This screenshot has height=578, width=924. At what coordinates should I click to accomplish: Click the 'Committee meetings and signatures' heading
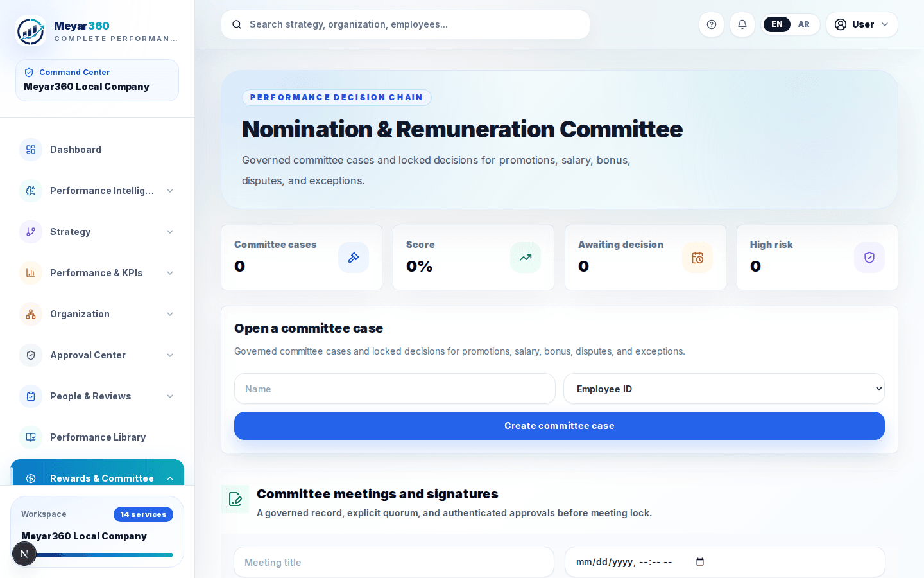(377, 494)
